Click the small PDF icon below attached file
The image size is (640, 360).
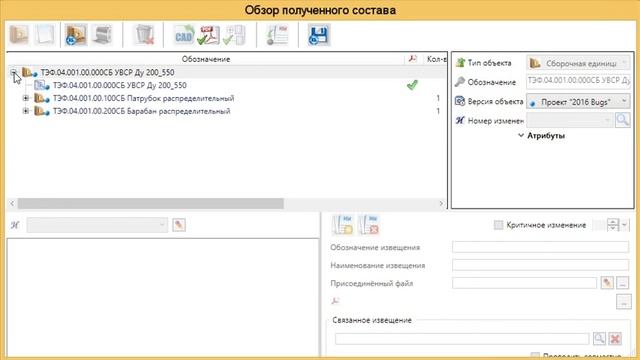[335, 301]
